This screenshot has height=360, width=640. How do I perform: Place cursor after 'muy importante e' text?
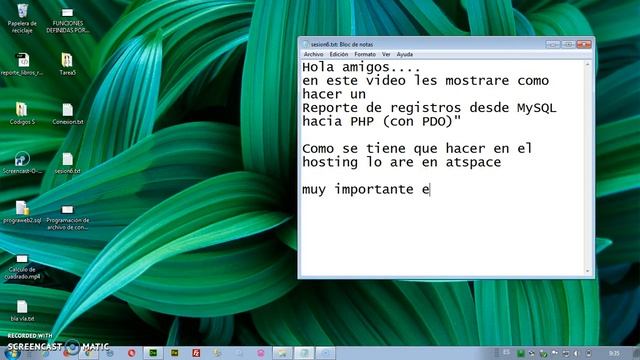pyautogui.click(x=430, y=190)
